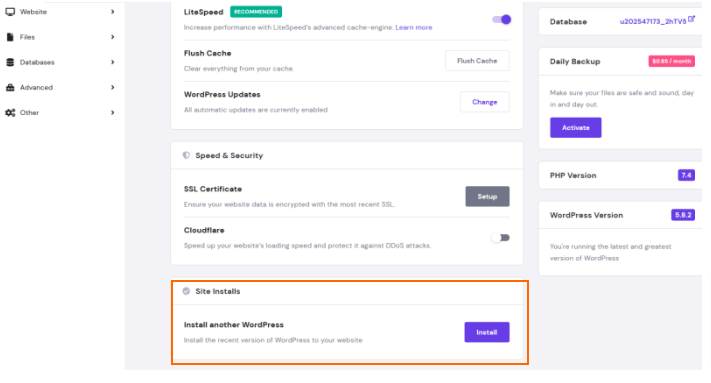Follow the LiteSpeed Learn more link
Image resolution: width=711 pixels, height=383 pixels.
pyautogui.click(x=414, y=28)
